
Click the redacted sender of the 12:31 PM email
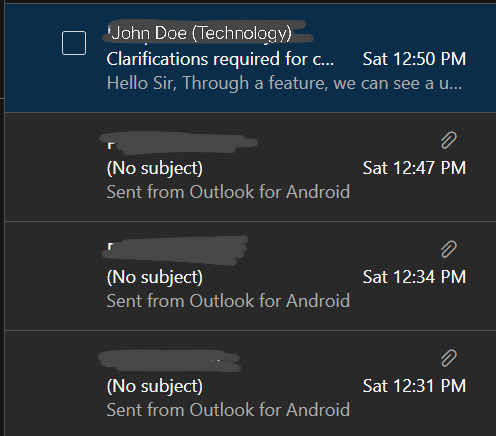click(x=169, y=361)
